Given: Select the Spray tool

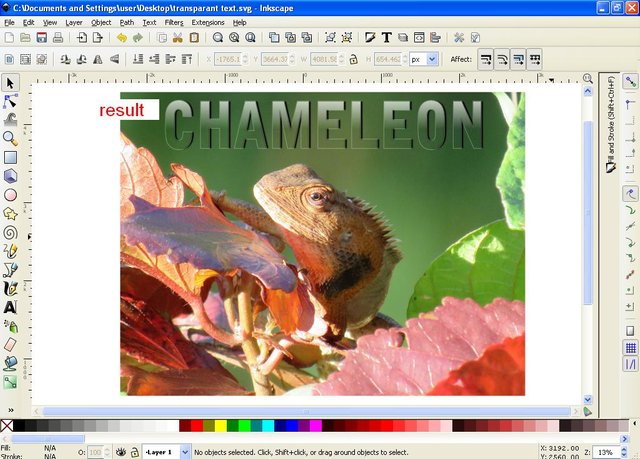Looking at the screenshot, I should [10, 326].
